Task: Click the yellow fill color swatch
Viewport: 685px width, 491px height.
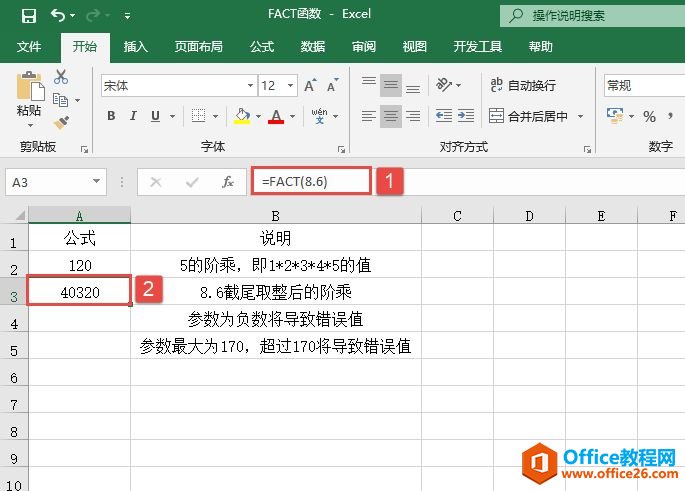Action: (x=241, y=116)
